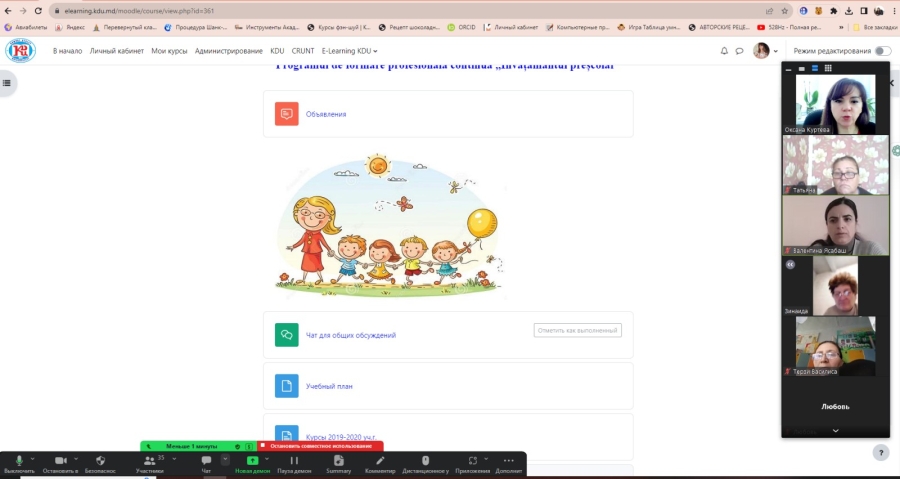The height and width of the screenshot is (479, 900).
Task: Open the Объявления announcements link
Action: point(326,114)
